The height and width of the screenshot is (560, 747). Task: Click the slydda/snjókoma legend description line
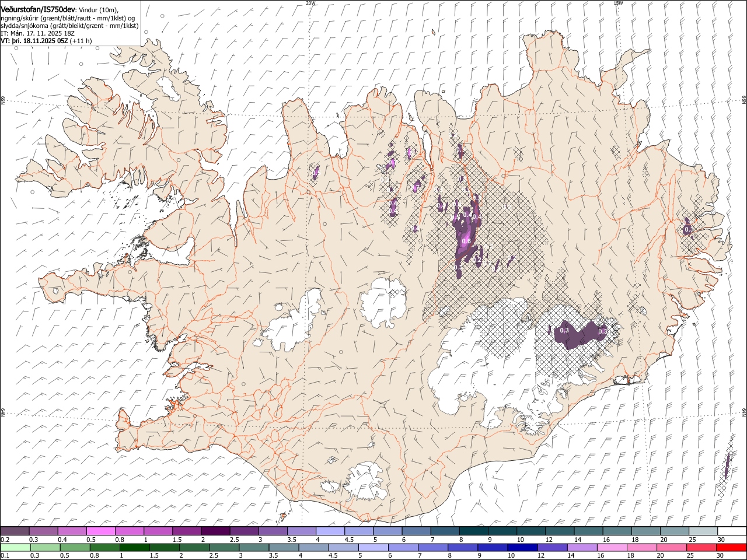[69, 26]
